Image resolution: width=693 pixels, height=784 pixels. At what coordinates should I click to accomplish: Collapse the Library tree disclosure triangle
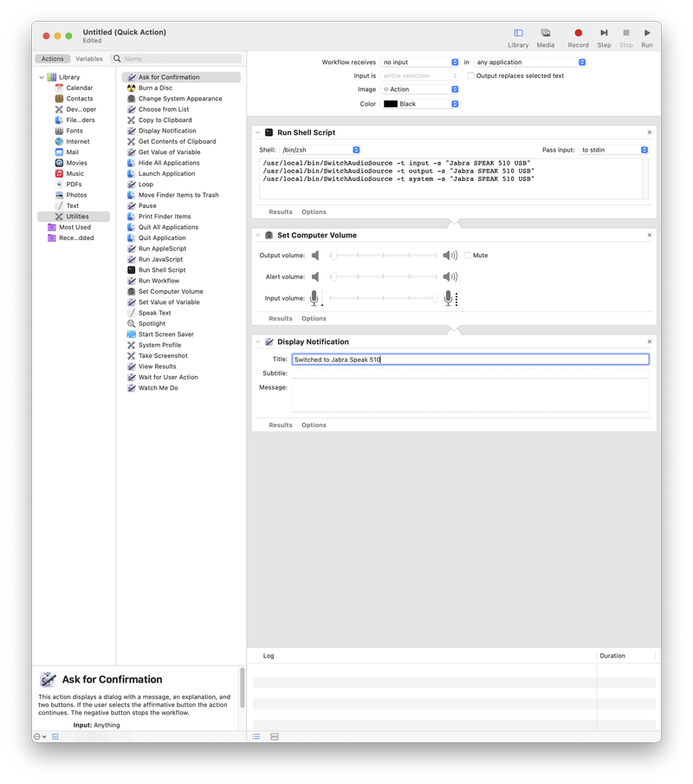[42, 77]
